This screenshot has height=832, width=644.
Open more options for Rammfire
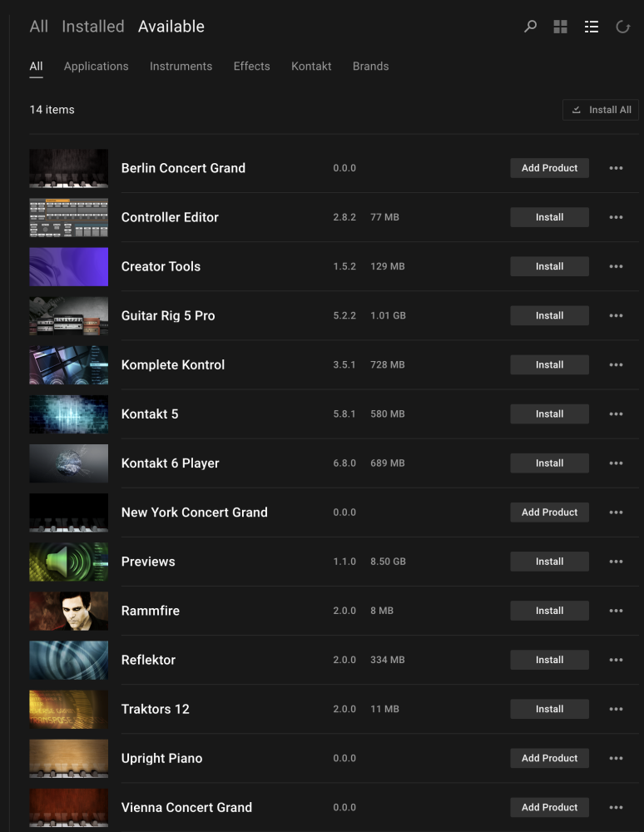pyautogui.click(x=616, y=611)
